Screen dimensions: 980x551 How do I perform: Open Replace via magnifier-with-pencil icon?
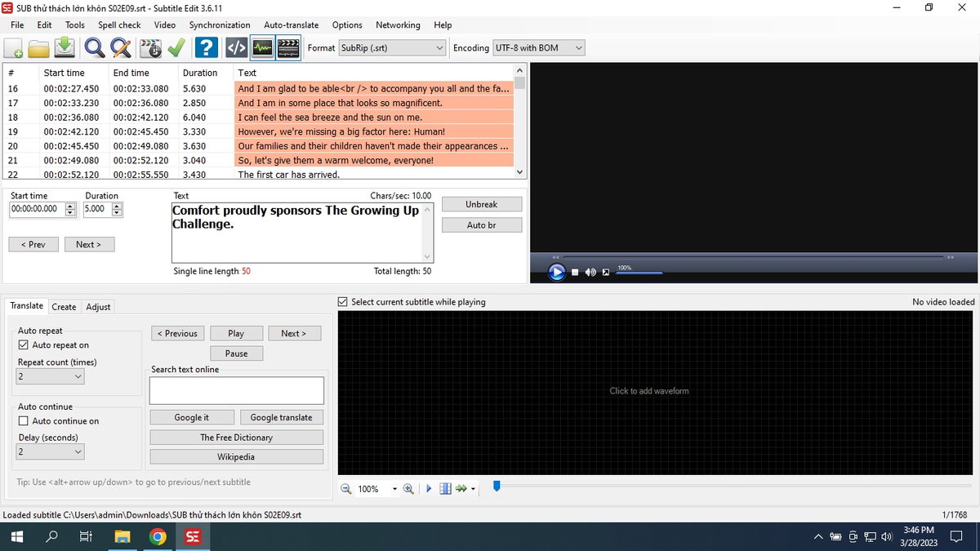pyautogui.click(x=121, y=48)
